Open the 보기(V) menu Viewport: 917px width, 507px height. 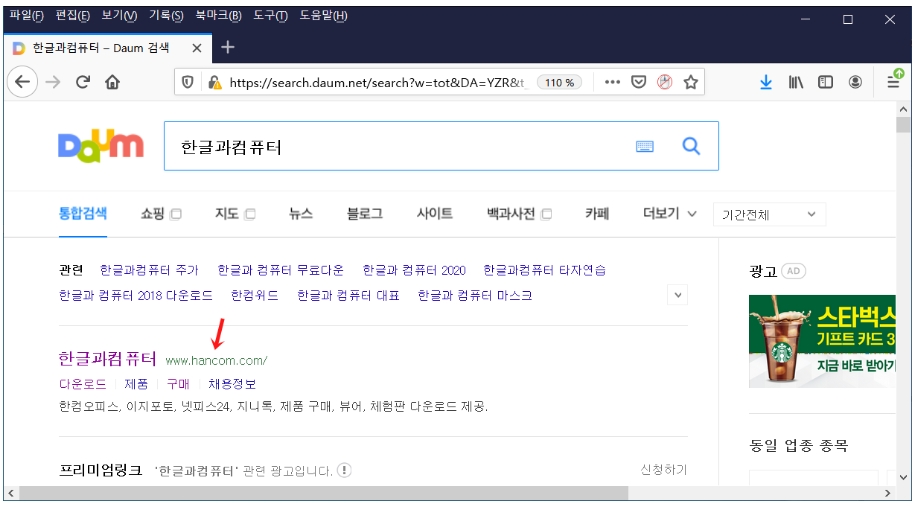(x=119, y=16)
